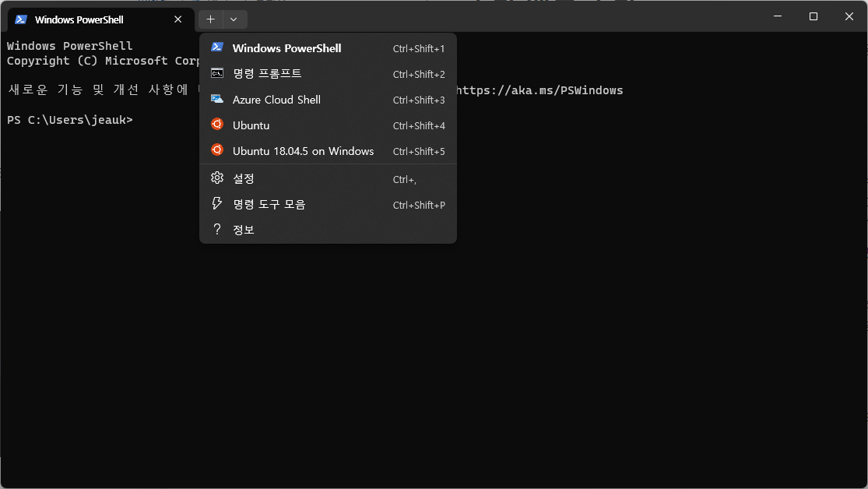Open Ubuntu 18.04.5 on Windows profile

point(328,151)
